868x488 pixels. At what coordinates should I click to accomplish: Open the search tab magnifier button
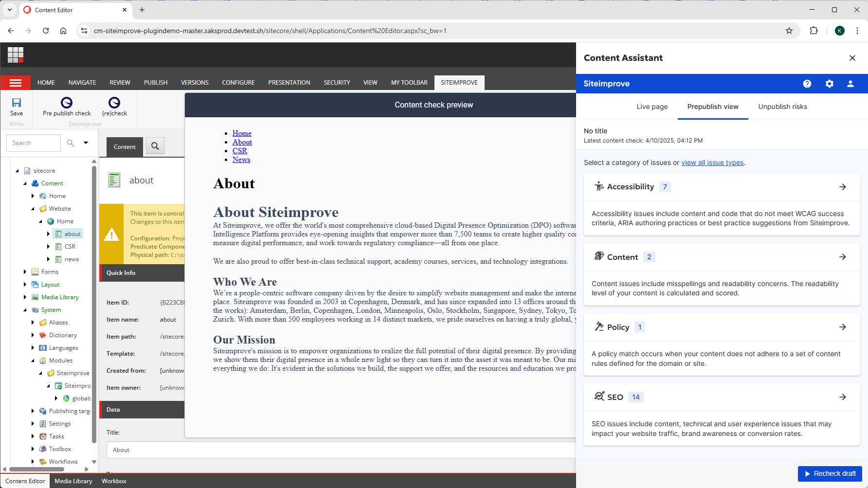click(x=155, y=146)
